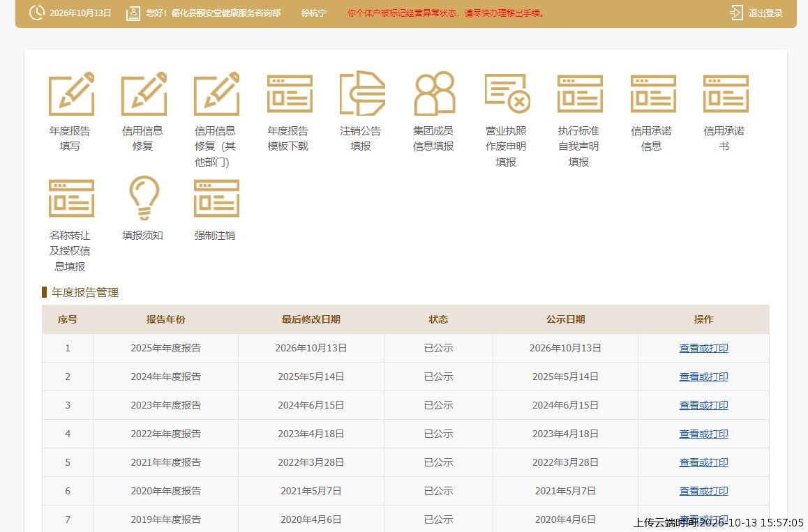
Task: Open 查看或打印 for 2020年年度报告
Action: point(703,491)
